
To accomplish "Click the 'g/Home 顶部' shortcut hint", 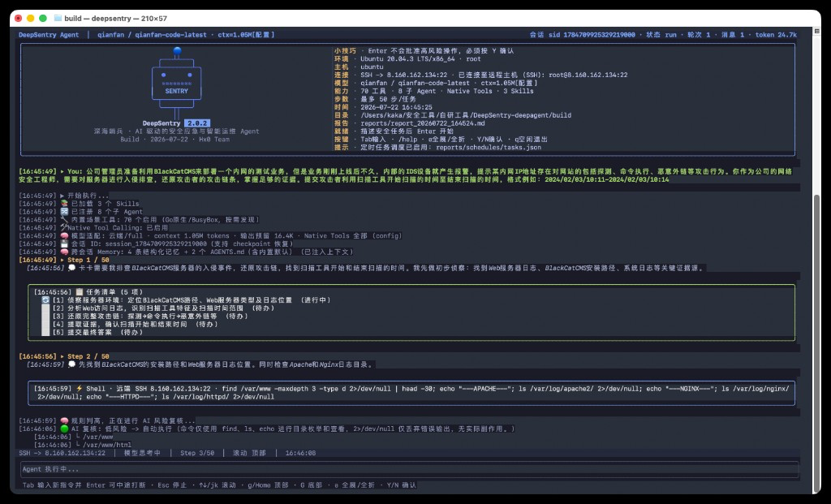I will 268,485.
